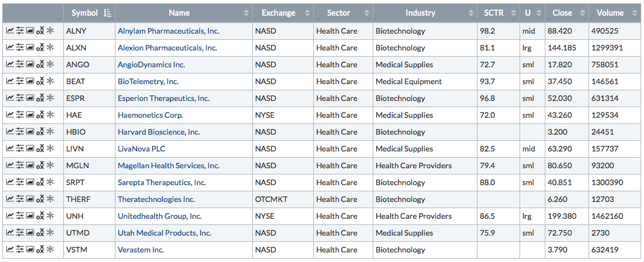Click the snowflake icon in the SRPT row

[x=50, y=183]
